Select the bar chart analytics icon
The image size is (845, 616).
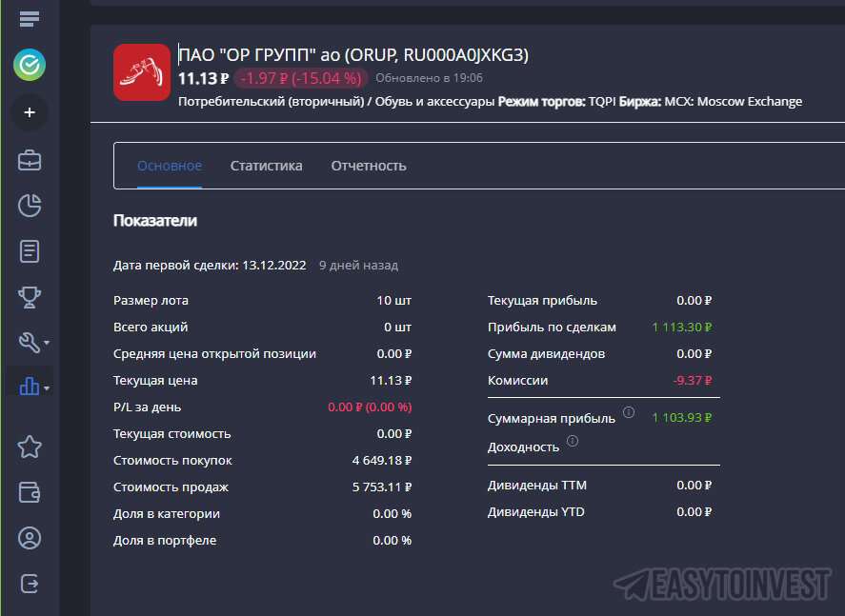[x=27, y=387]
